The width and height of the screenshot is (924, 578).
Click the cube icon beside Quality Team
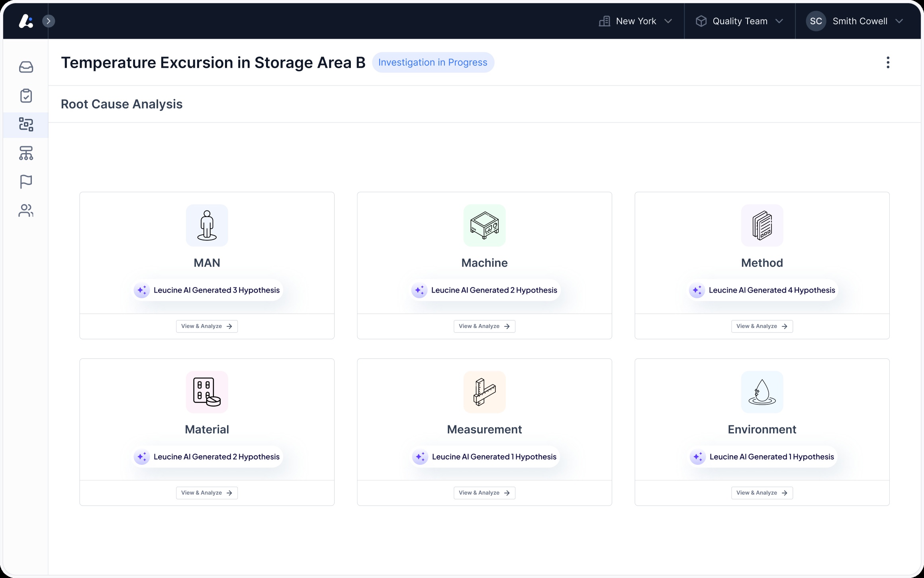[701, 21]
